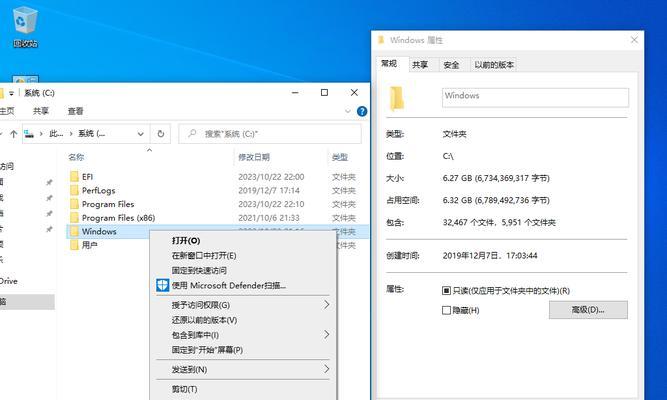Close the Windows 属性 dialog
Viewport: 667px width, 400px height.
click(634, 40)
